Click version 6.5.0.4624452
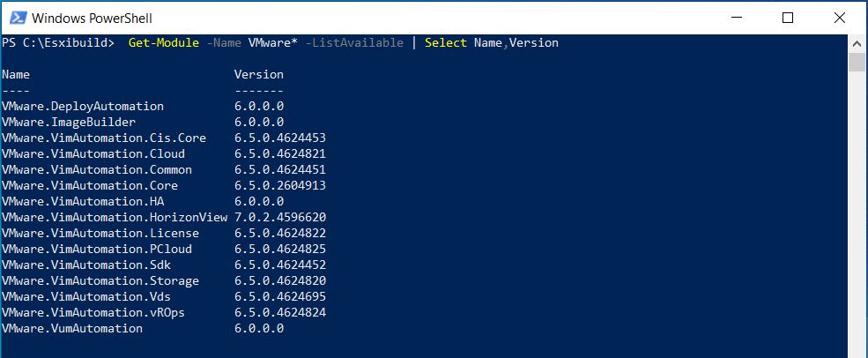868x358 pixels. pyautogui.click(x=280, y=265)
